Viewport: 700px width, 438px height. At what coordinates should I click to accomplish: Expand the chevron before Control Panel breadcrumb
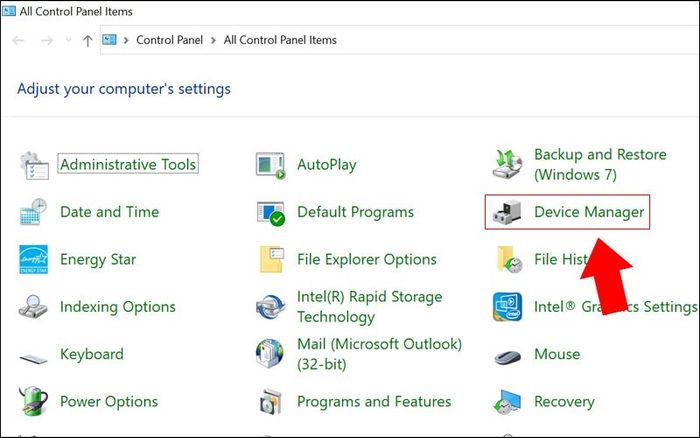click(x=126, y=40)
